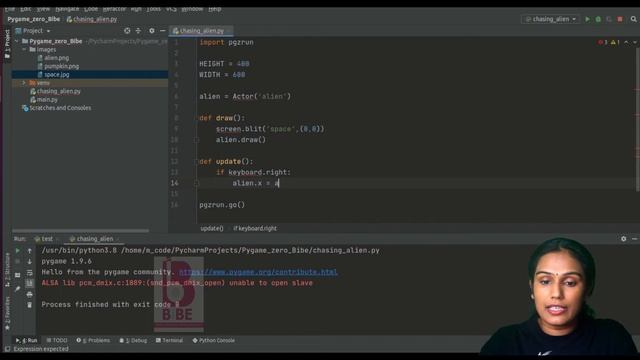Open the Refactor menu

[x=114, y=9]
